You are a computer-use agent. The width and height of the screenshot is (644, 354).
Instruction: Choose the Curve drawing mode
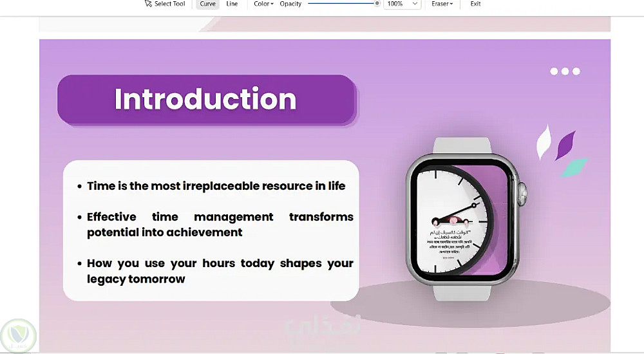[x=207, y=4]
